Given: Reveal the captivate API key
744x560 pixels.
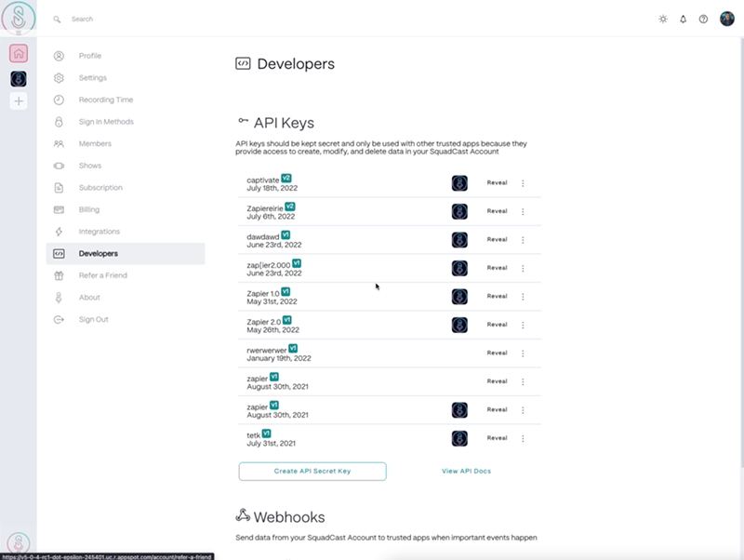Looking at the screenshot, I should coord(497,182).
